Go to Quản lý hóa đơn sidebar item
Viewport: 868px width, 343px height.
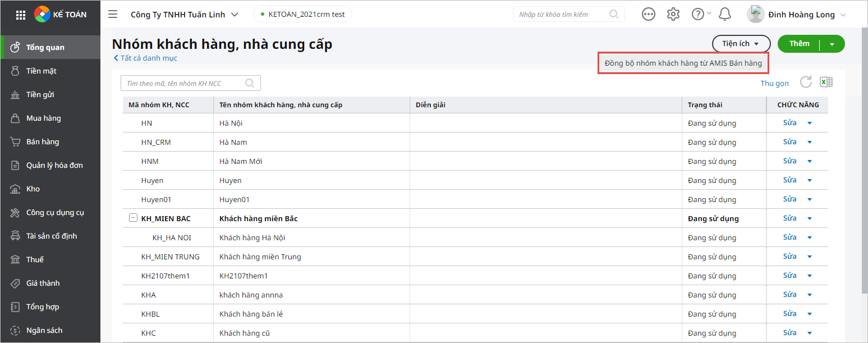(x=54, y=166)
